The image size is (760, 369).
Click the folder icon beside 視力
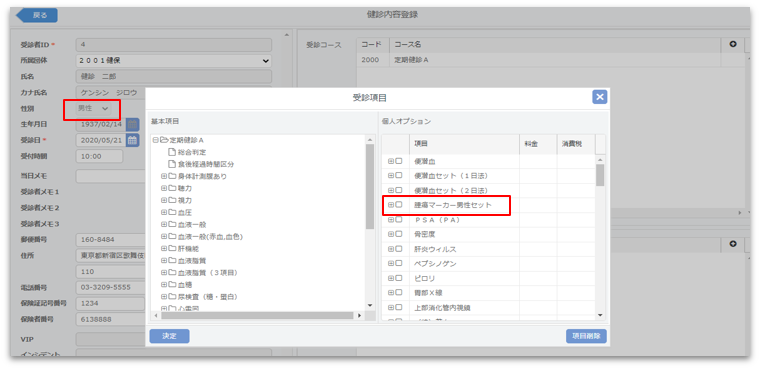172,200
